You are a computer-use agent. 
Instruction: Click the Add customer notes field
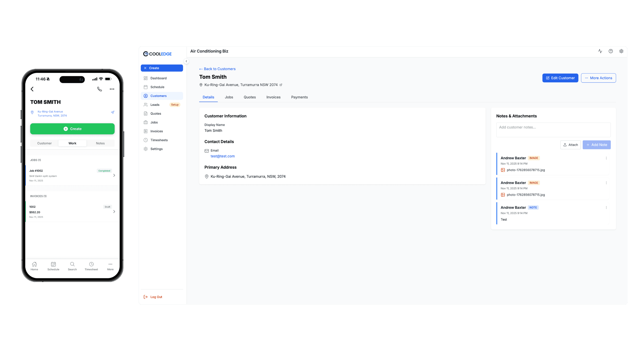tap(553, 129)
